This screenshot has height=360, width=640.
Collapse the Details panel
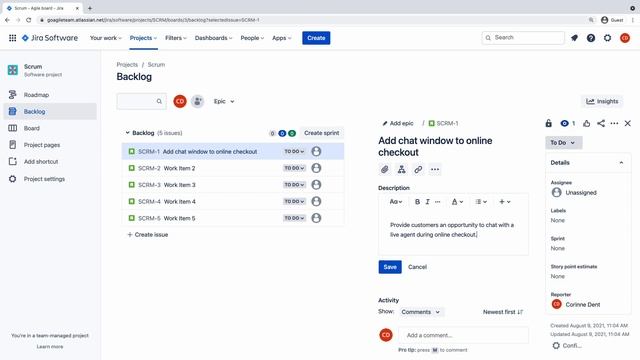(x=621, y=162)
